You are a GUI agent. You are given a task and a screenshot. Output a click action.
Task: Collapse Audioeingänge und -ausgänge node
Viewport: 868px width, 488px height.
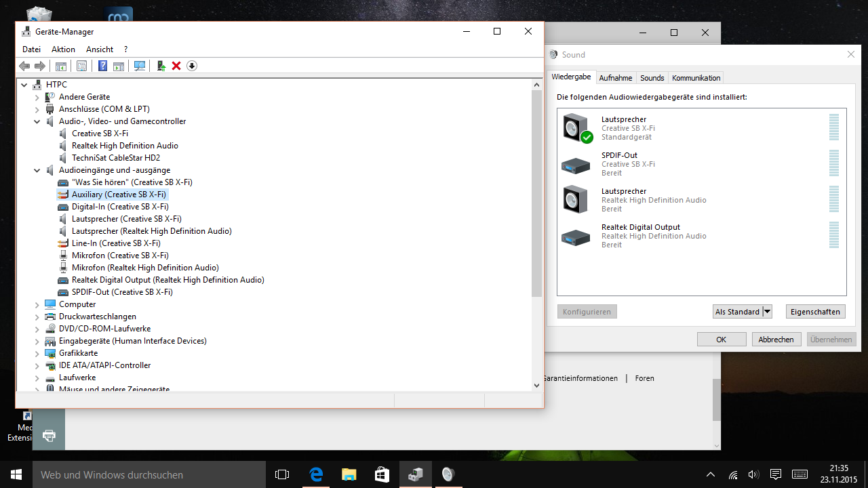37,170
